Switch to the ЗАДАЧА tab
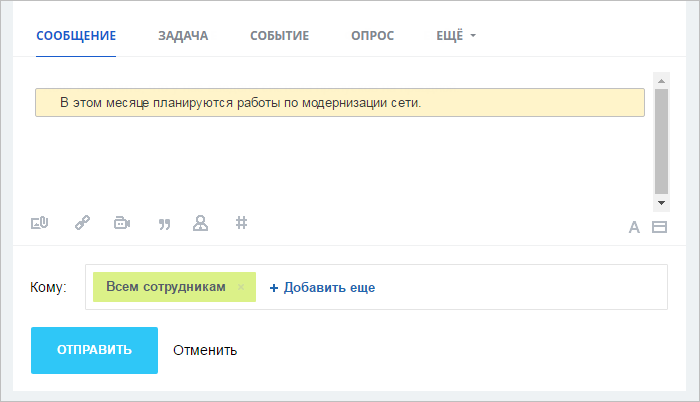This screenshot has width=700, height=402. 183,36
